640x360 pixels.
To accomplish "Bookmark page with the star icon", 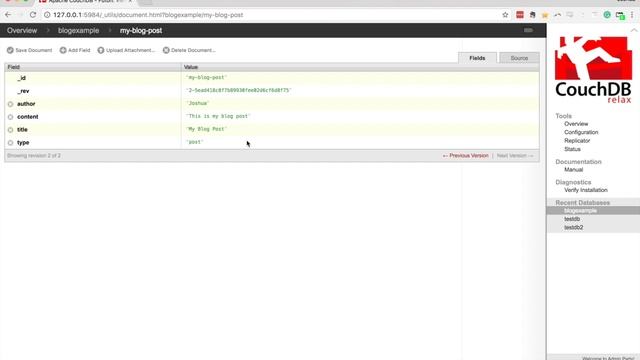I will pos(505,15).
